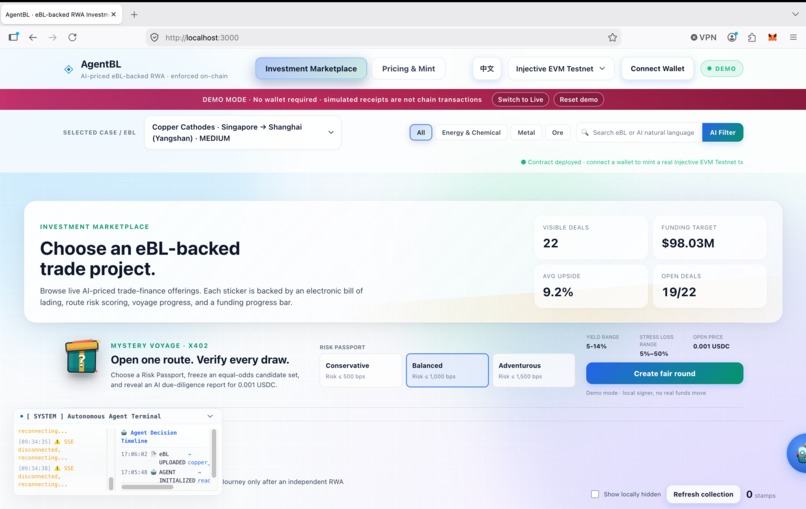Click the boat icon in AGENT INITIALIZED entry
806x509 pixels.
(x=153, y=472)
